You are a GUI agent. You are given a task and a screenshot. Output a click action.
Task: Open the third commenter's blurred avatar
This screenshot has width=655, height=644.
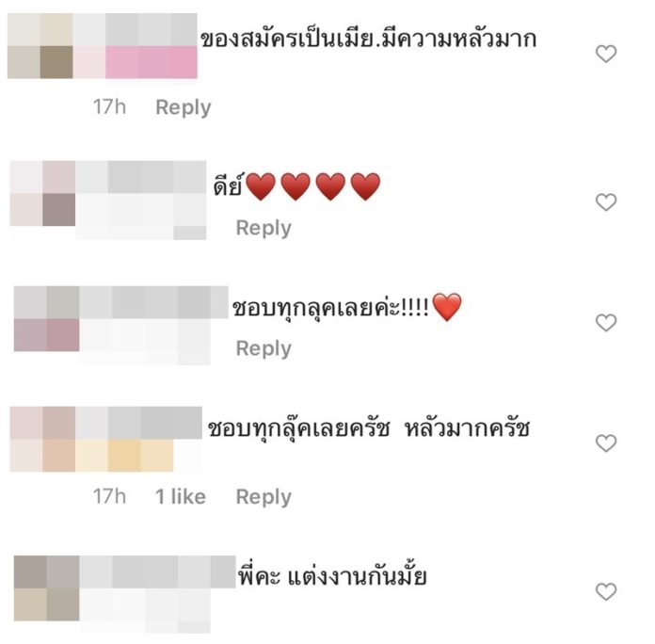tap(46, 319)
